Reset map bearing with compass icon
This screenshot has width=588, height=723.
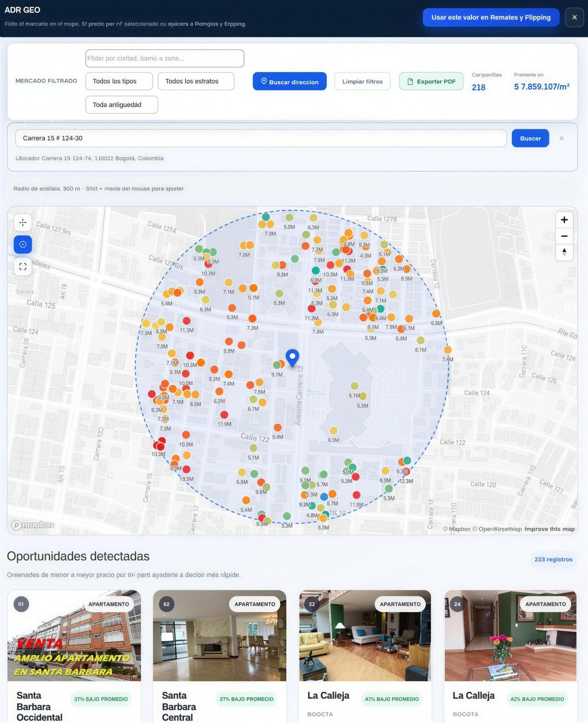(x=564, y=252)
